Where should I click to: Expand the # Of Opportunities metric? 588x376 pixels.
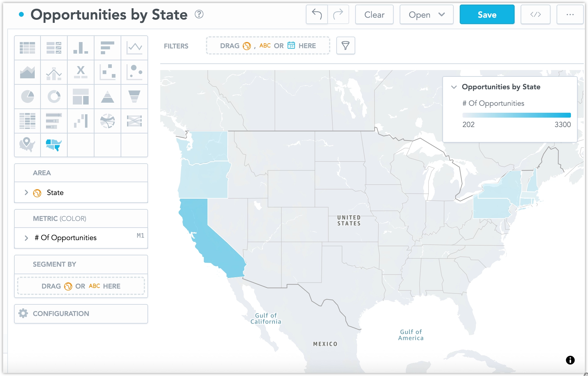coord(27,238)
